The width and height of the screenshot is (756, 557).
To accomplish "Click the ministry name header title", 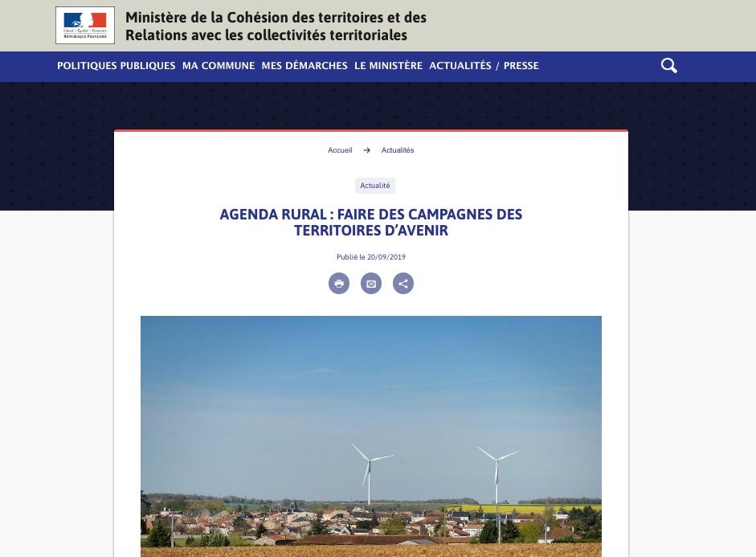I will pyautogui.click(x=276, y=26).
